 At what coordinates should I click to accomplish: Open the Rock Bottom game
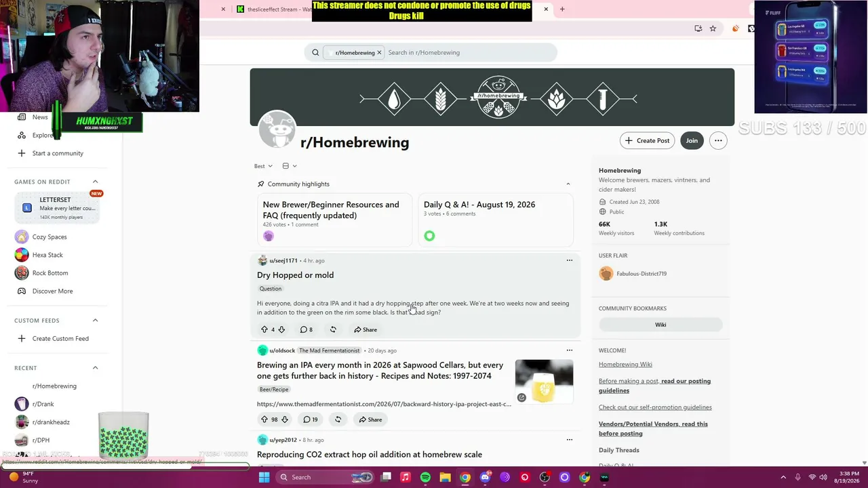point(50,273)
